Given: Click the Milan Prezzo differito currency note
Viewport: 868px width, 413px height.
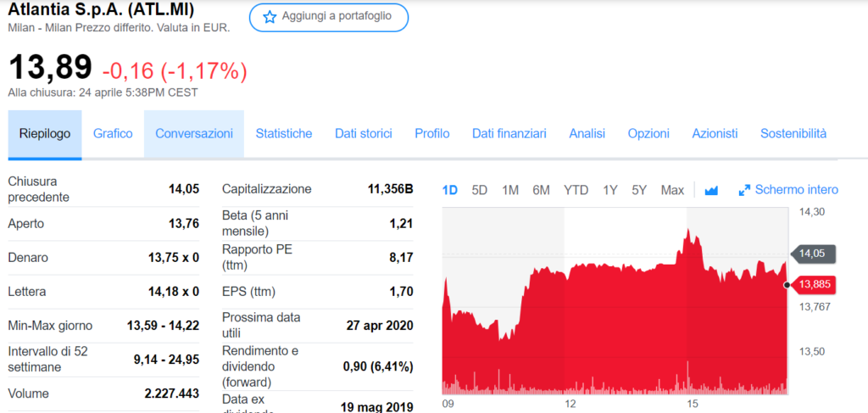Looking at the screenshot, I should 119,27.
